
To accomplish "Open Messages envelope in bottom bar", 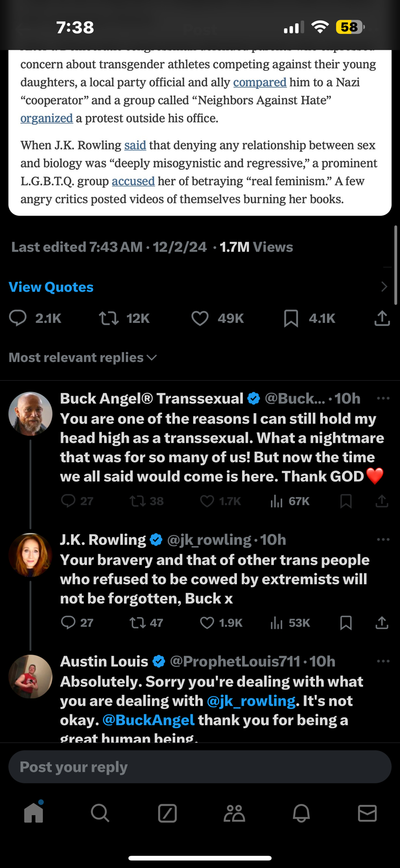I will (367, 813).
